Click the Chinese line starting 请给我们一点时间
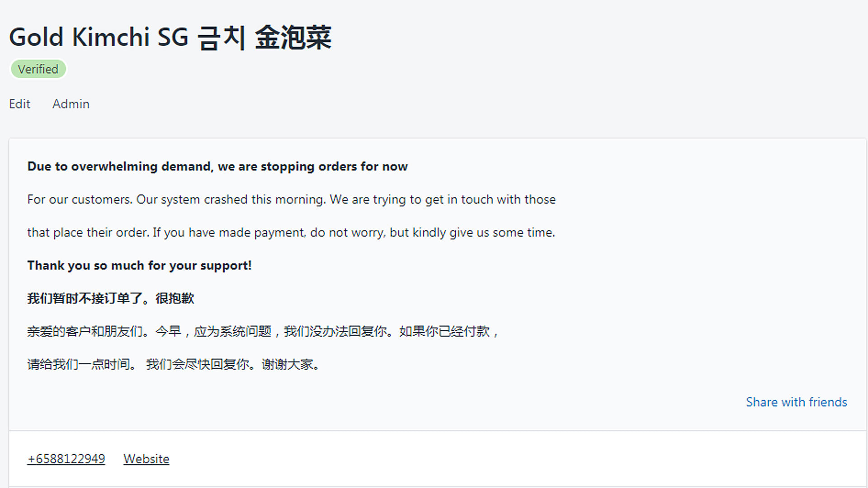Viewport: 868px width, 488px height. [174, 364]
